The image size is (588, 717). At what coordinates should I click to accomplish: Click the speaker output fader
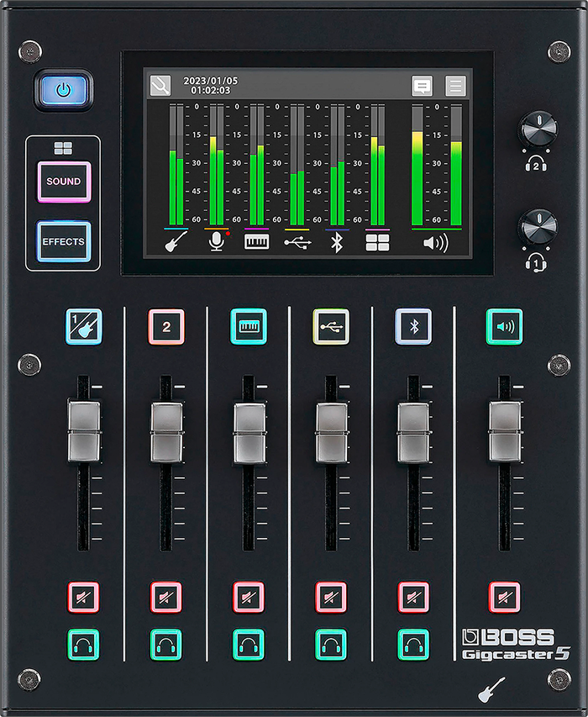pos(505,432)
